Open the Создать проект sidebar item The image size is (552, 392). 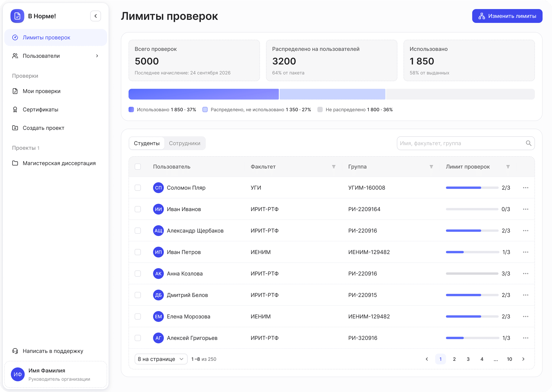click(56, 128)
